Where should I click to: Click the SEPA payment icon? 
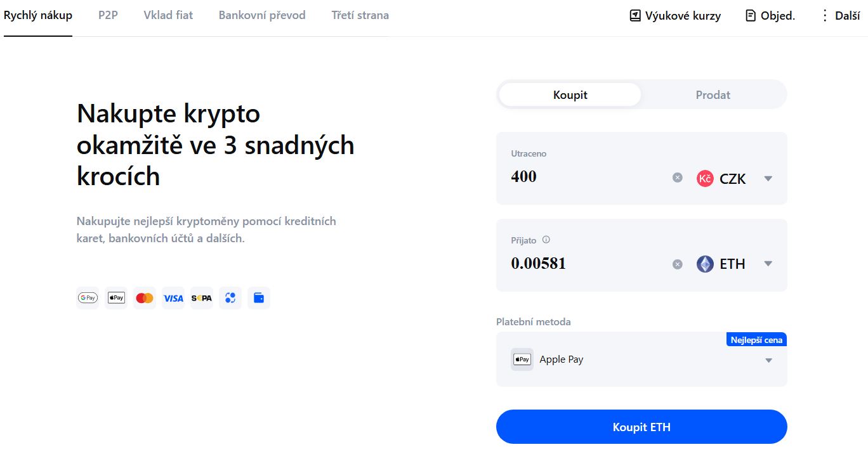(x=202, y=297)
